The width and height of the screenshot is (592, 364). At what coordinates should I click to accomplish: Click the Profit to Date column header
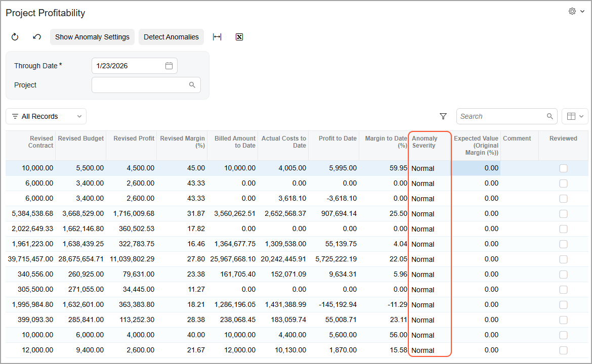(x=334, y=146)
